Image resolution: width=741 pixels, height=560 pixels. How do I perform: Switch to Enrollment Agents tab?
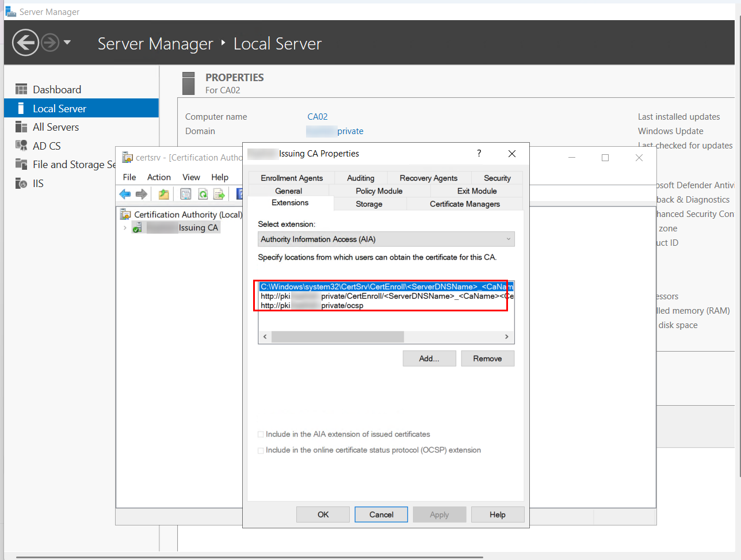tap(292, 178)
